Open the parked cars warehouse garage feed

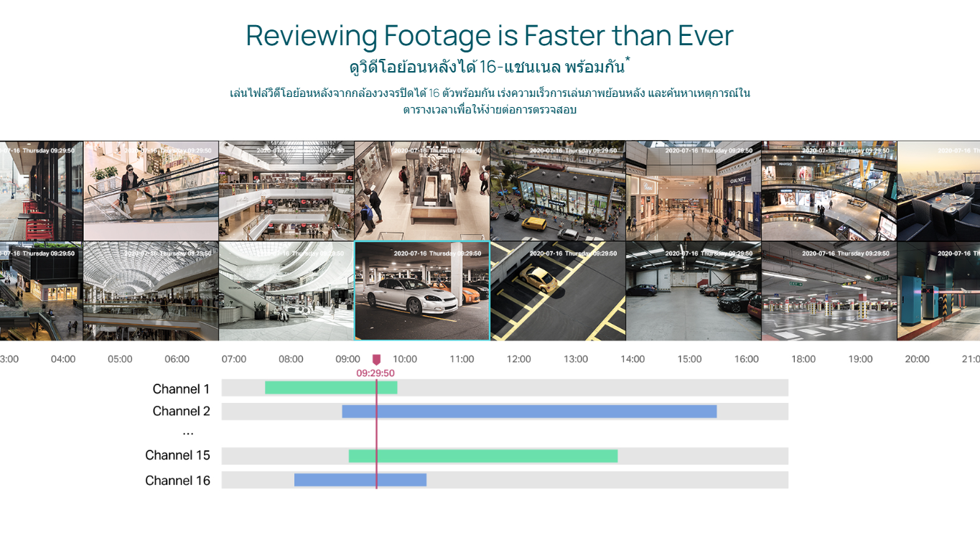(694, 291)
